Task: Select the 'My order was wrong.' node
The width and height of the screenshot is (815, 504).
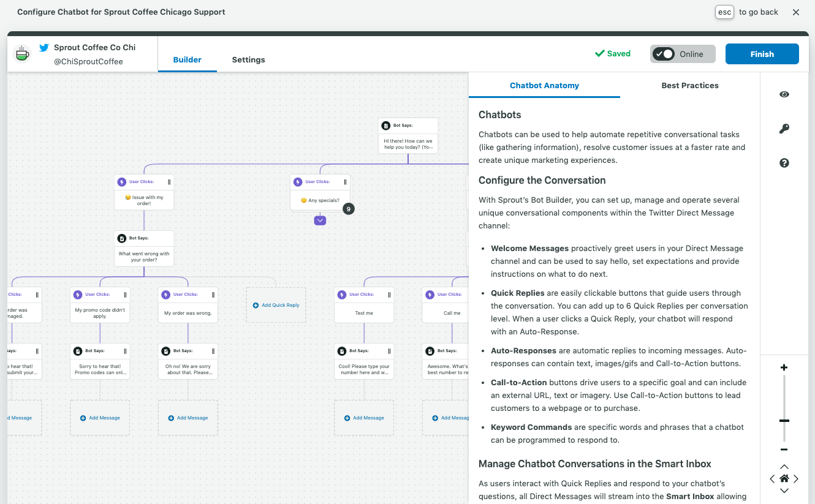Action: point(188,305)
